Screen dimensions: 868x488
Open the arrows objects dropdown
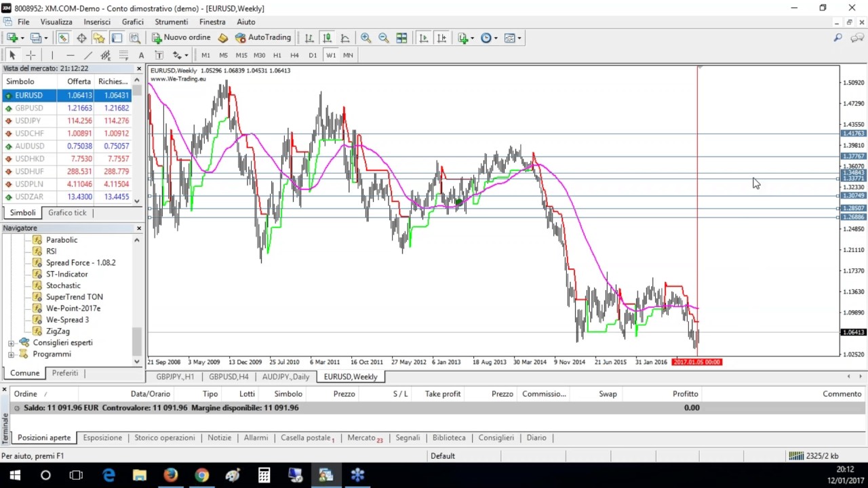point(180,55)
